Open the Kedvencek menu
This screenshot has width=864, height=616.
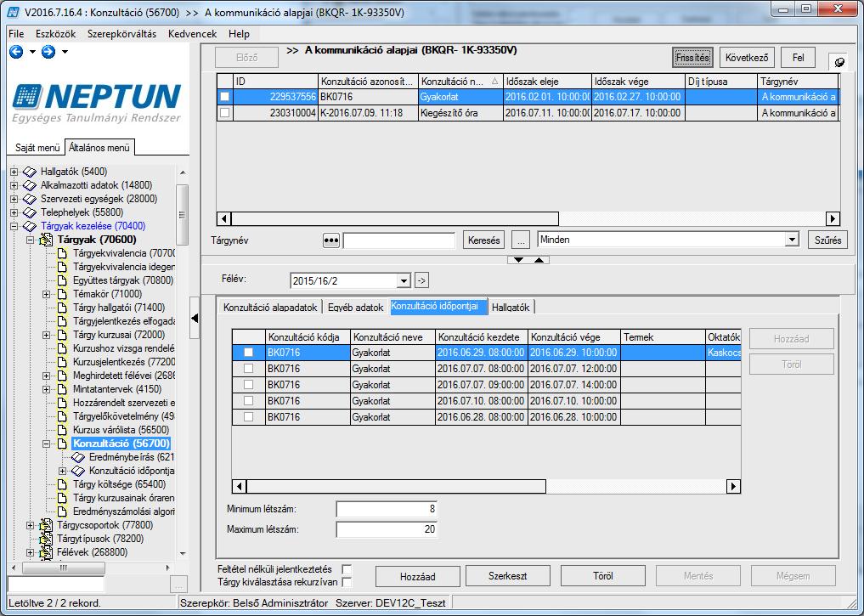point(192,34)
